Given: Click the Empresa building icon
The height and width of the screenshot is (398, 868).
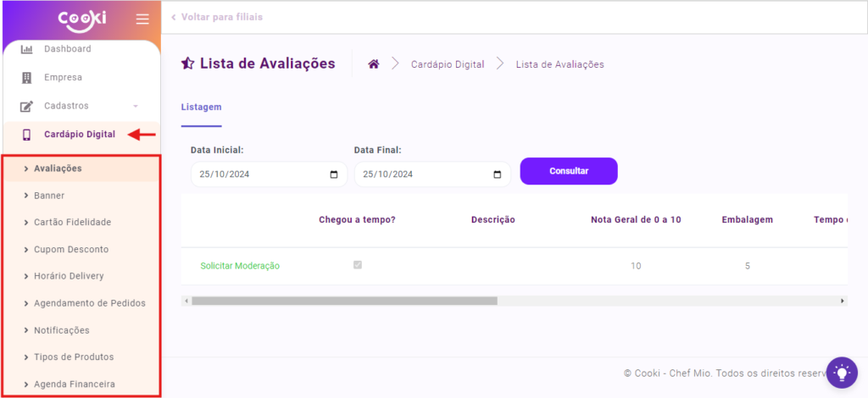Looking at the screenshot, I should tap(26, 78).
